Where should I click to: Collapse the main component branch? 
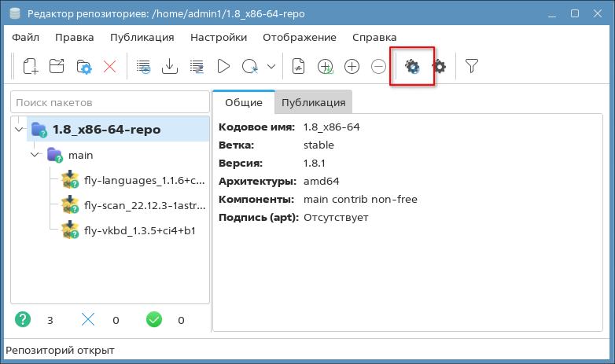tap(35, 155)
